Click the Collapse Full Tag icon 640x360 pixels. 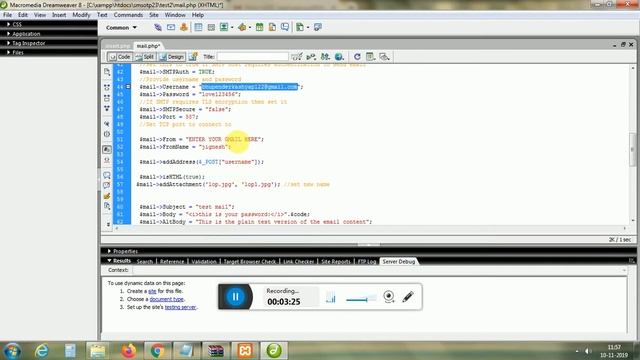[107, 87]
